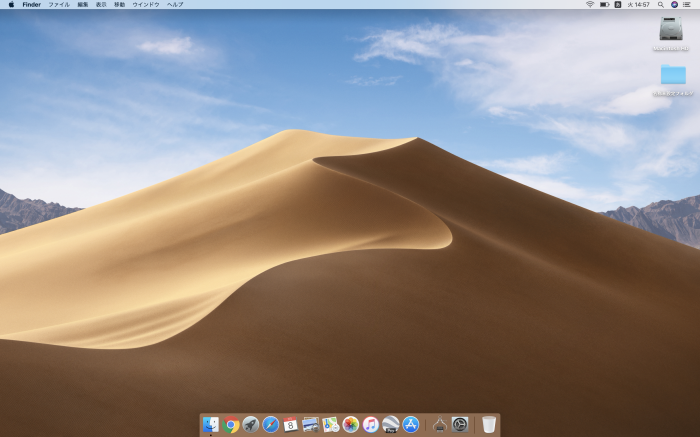Show battery status in menu bar
700x437 pixels.
tap(604, 4)
